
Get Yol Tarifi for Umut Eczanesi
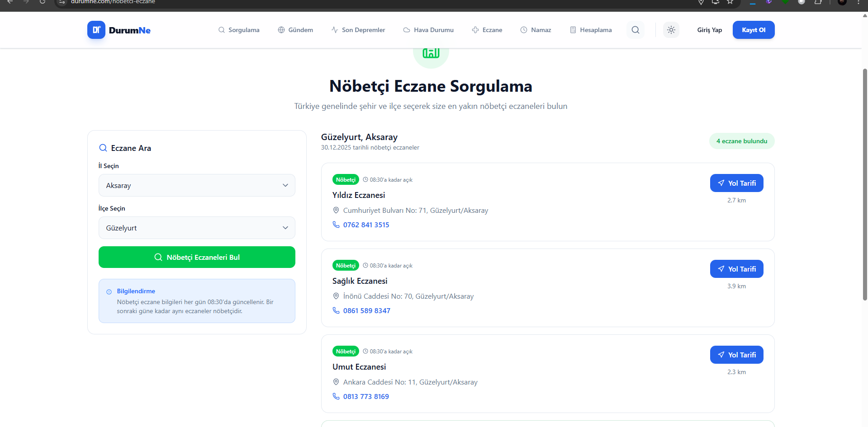click(x=737, y=355)
